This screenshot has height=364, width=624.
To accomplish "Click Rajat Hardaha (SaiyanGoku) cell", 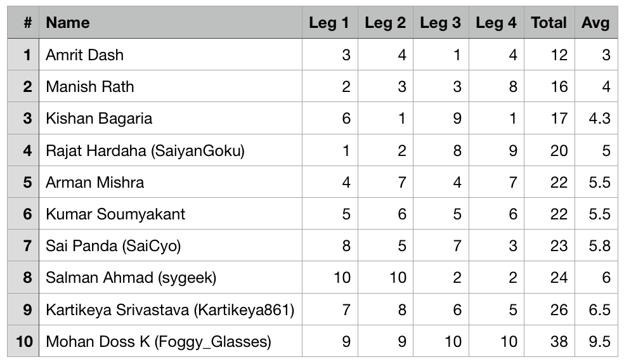I will [145, 150].
